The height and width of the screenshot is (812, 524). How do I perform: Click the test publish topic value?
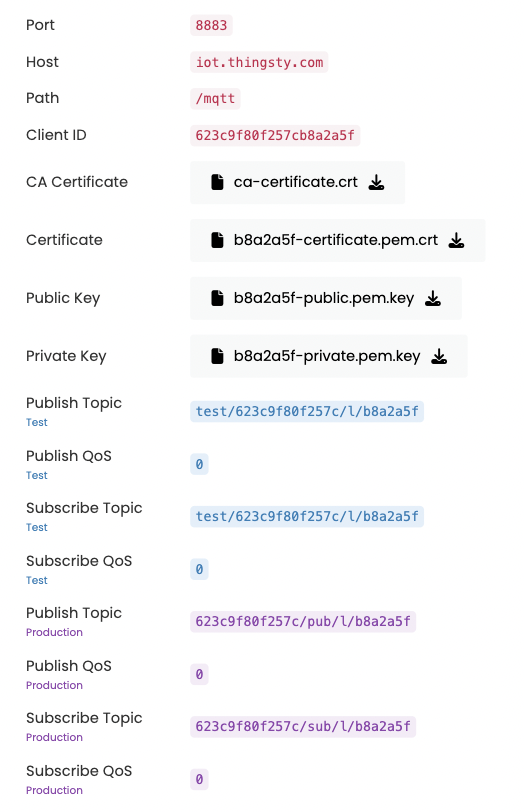pos(307,412)
